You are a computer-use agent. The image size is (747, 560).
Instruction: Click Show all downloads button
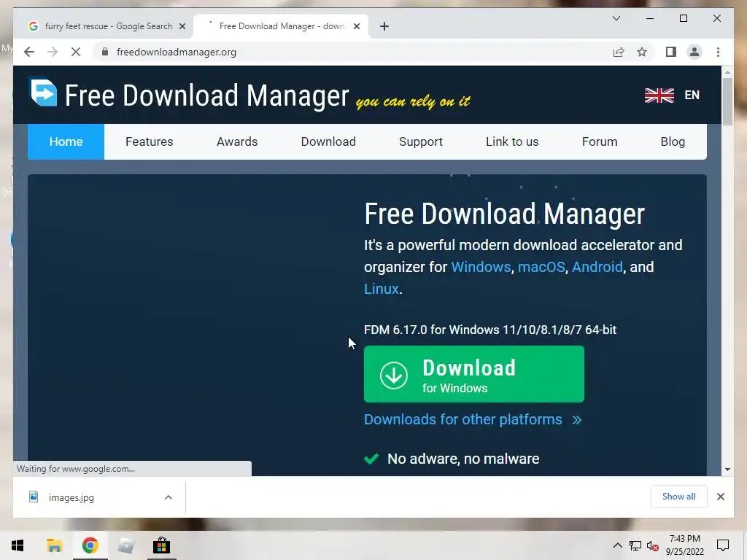point(679,497)
